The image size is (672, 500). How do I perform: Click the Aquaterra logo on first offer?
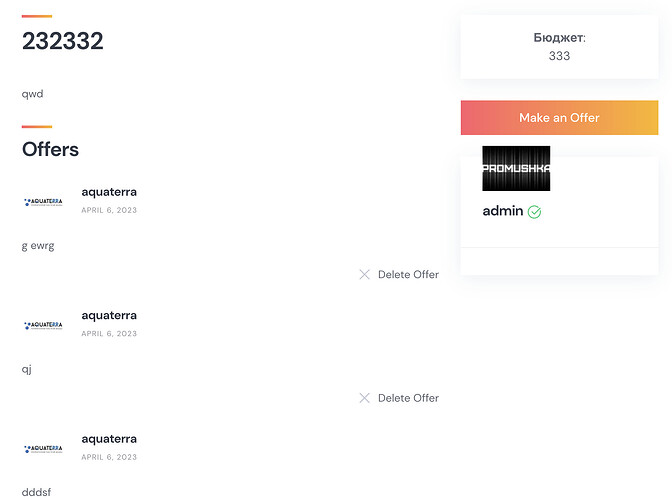[43, 202]
